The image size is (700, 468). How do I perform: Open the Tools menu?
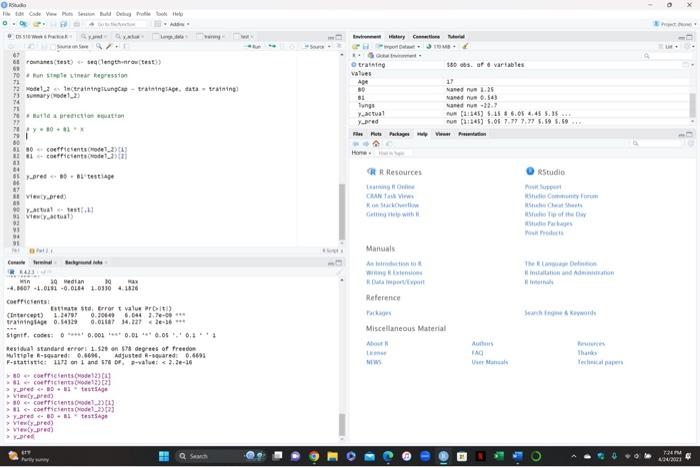[x=161, y=14]
